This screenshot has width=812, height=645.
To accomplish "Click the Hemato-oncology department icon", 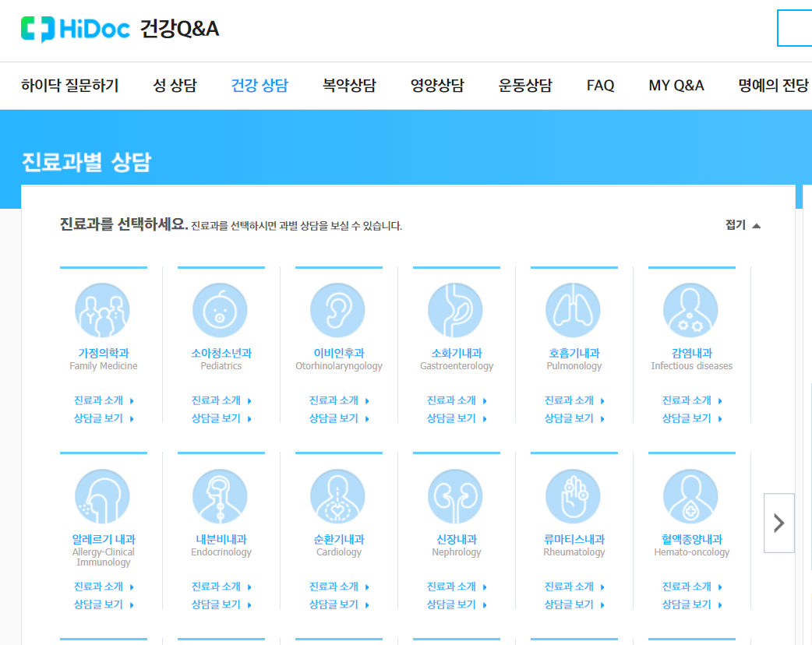I will coord(692,495).
